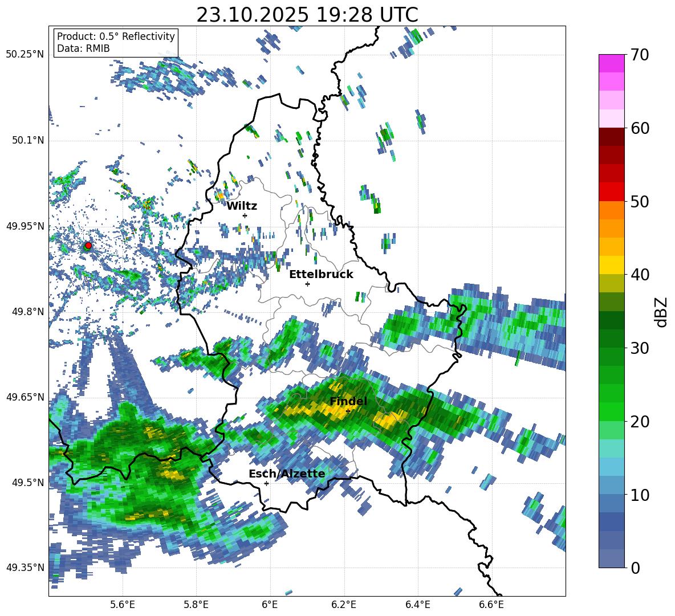Click the 'Product: 0.5° Reflectivity' label
The width and height of the screenshot is (675, 616).
pyautogui.click(x=116, y=36)
